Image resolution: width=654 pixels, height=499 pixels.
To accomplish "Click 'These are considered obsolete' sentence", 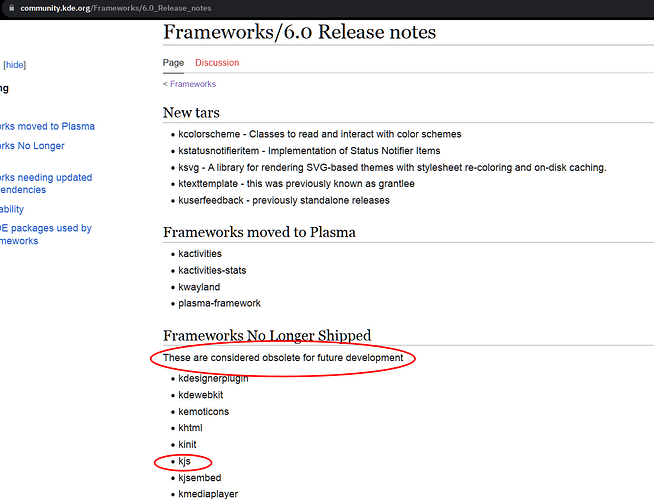I will [x=283, y=358].
